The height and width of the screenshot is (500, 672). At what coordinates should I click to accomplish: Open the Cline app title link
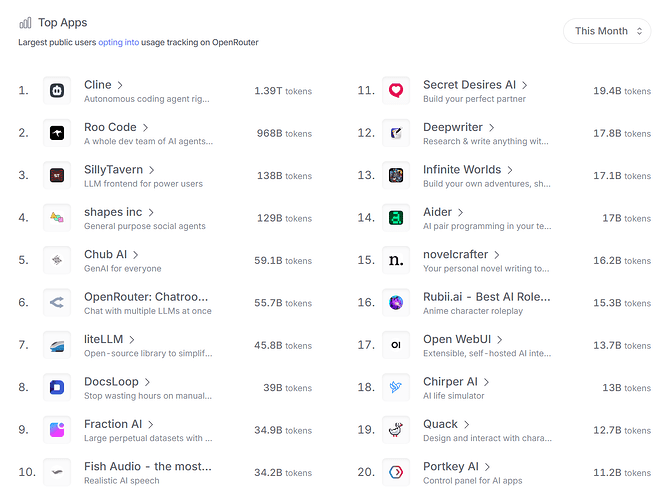pyautogui.click(x=98, y=85)
